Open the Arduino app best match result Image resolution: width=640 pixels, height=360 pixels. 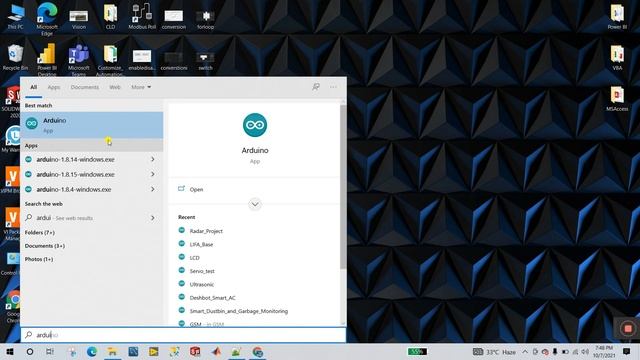pos(92,125)
